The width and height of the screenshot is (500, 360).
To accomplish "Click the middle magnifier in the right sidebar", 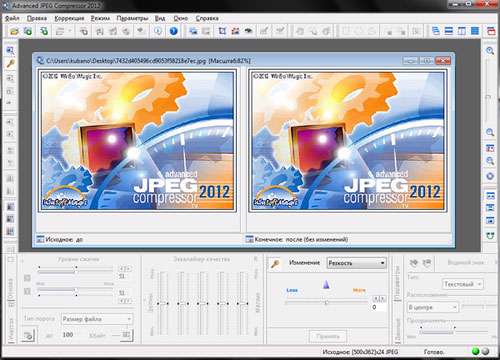I will point(490,132).
